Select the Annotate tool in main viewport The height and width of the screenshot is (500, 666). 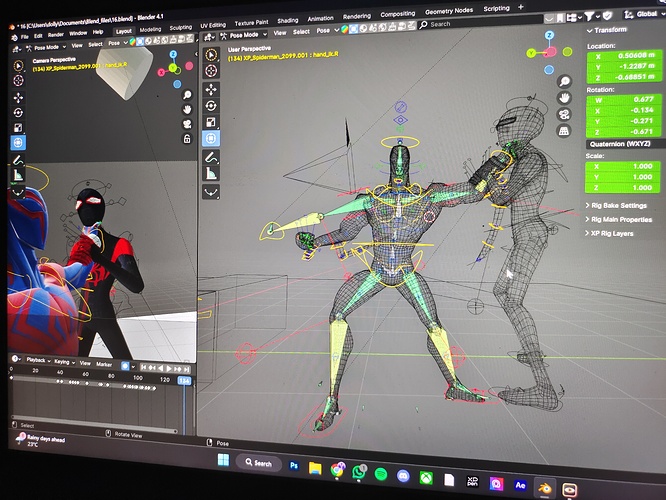(x=211, y=158)
